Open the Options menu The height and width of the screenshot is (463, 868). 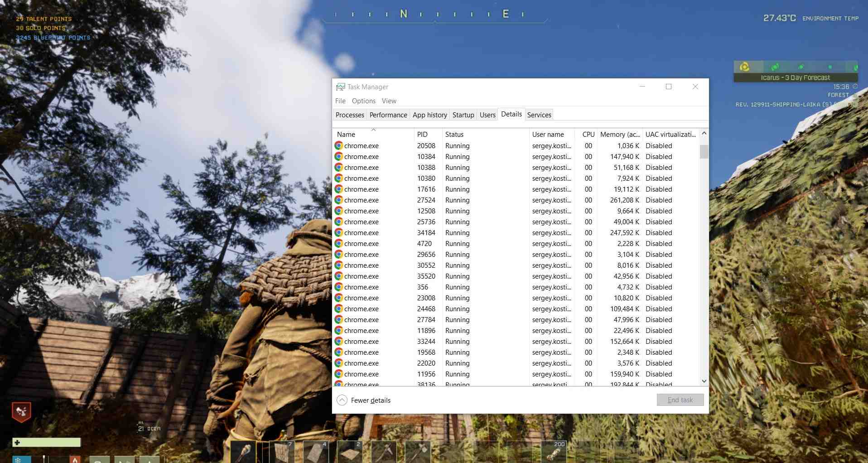click(x=364, y=101)
